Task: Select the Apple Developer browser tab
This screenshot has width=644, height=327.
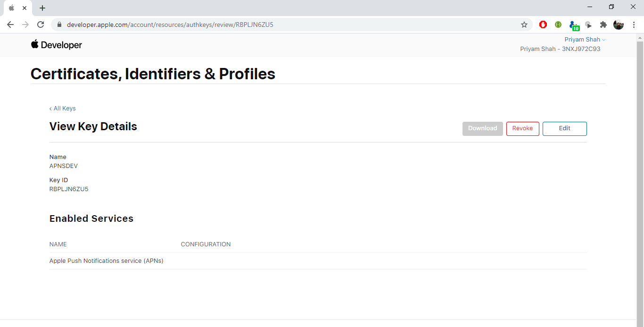Action: (12, 8)
